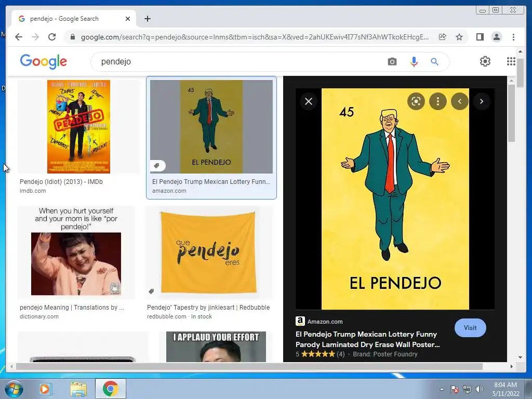This screenshot has width=532, height=399.
Task: Open the clock showing 8:04 AM
Action: tap(506, 389)
